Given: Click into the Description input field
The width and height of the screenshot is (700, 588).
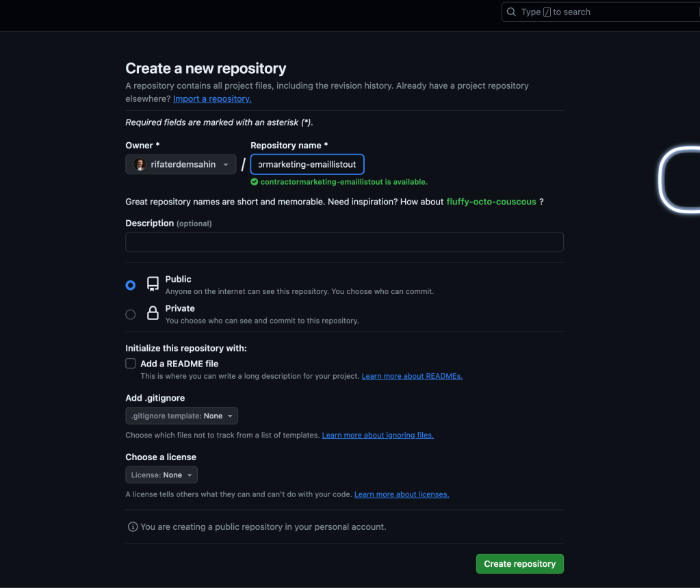Looking at the screenshot, I should (344, 242).
